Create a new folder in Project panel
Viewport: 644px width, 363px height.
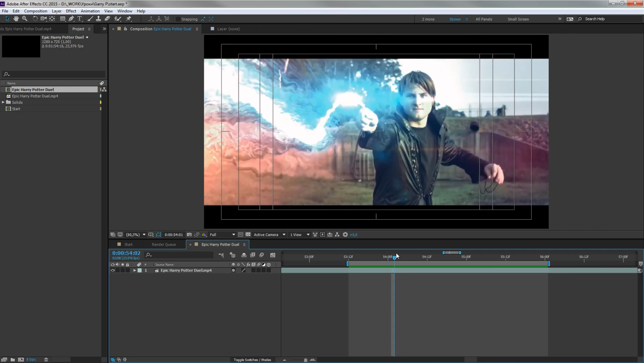pyautogui.click(x=12, y=359)
